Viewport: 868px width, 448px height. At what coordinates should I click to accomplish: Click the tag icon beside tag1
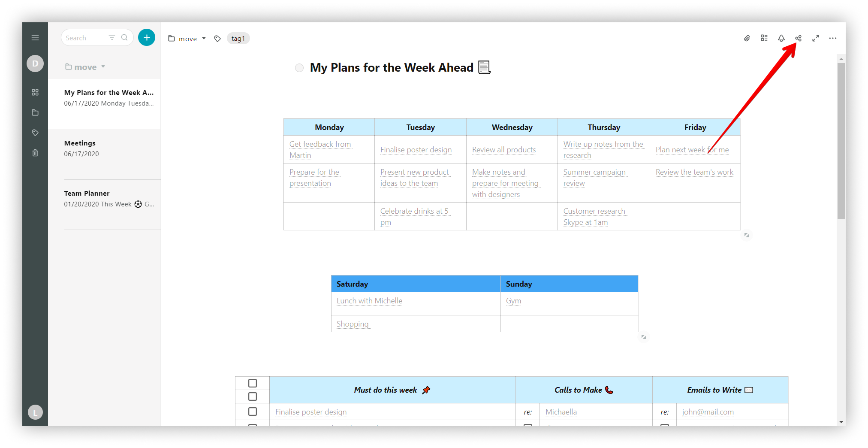(217, 39)
